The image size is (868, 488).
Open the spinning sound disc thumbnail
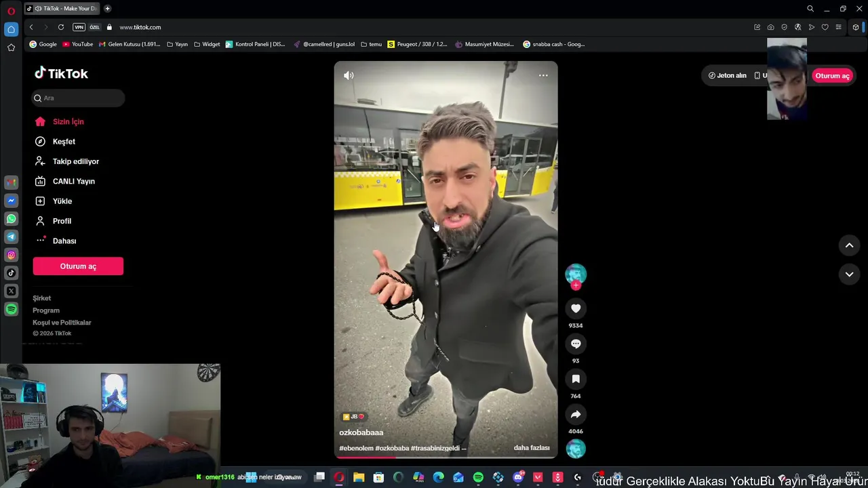tap(576, 449)
